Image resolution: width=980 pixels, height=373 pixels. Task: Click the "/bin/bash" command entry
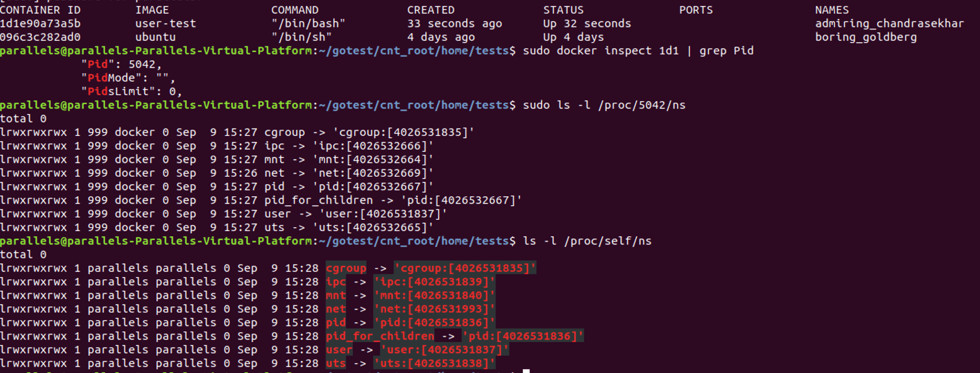tap(308, 24)
